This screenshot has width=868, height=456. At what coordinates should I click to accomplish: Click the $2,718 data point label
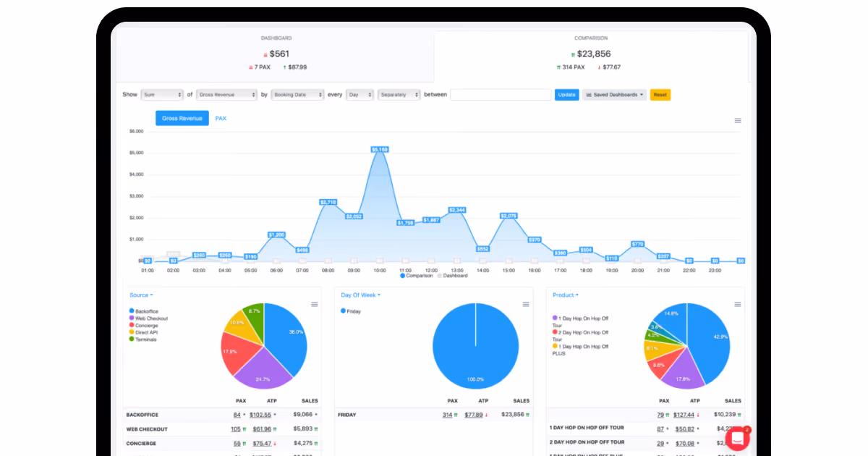tap(328, 202)
